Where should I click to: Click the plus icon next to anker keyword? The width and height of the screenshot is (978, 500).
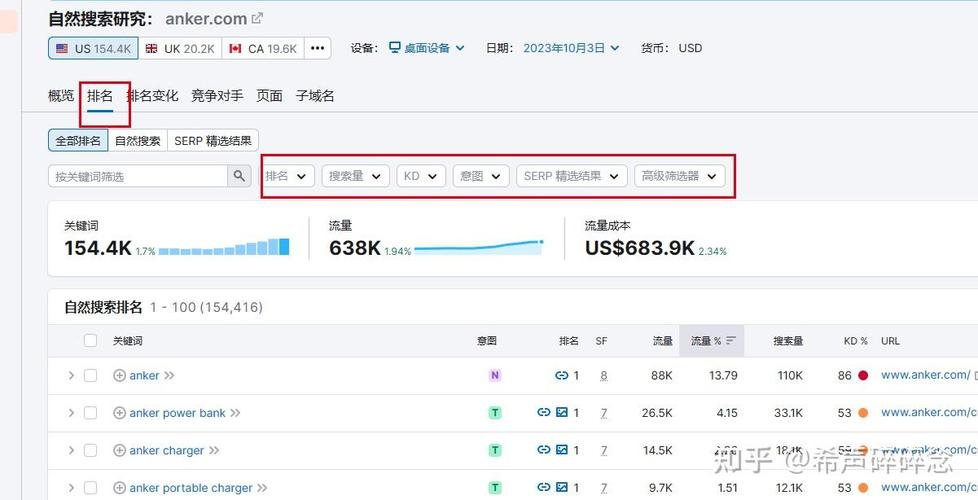(x=120, y=375)
